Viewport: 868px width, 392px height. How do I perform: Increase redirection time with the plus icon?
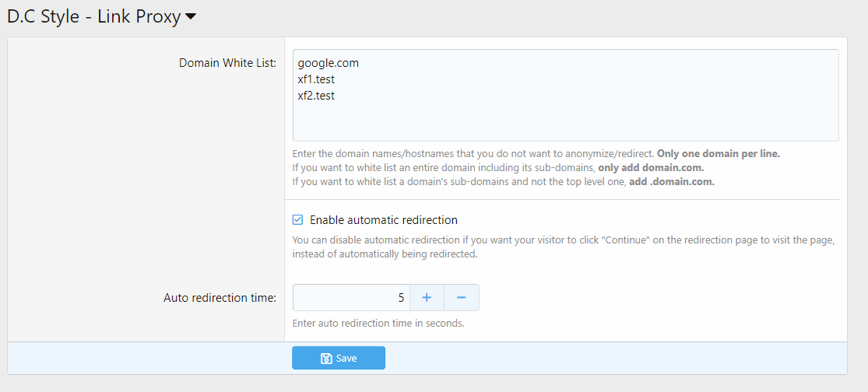coord(427,298)
